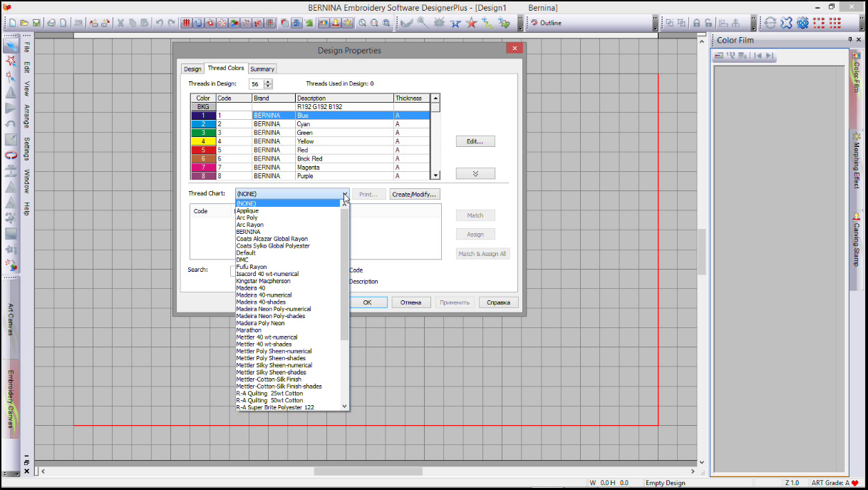The height and width of the screenshot is (490, 868).
Task: Toggle the red grid display icon
Action: (185, 23)
